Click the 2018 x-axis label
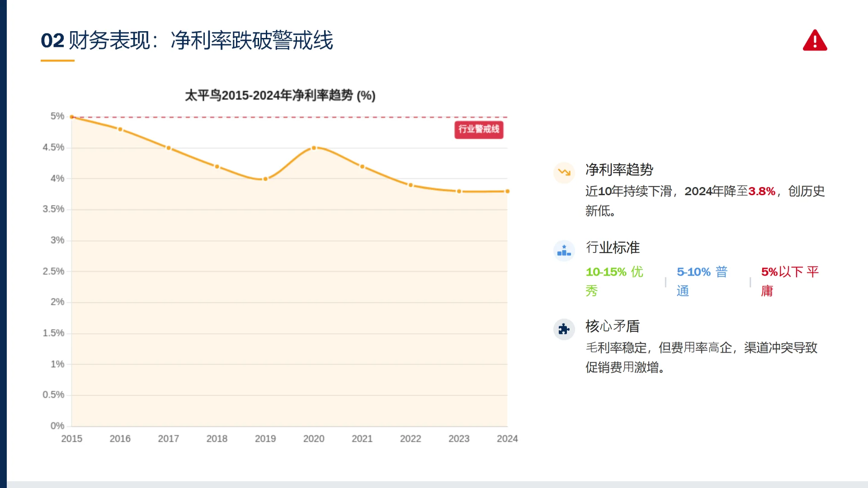 pos(217,439)
